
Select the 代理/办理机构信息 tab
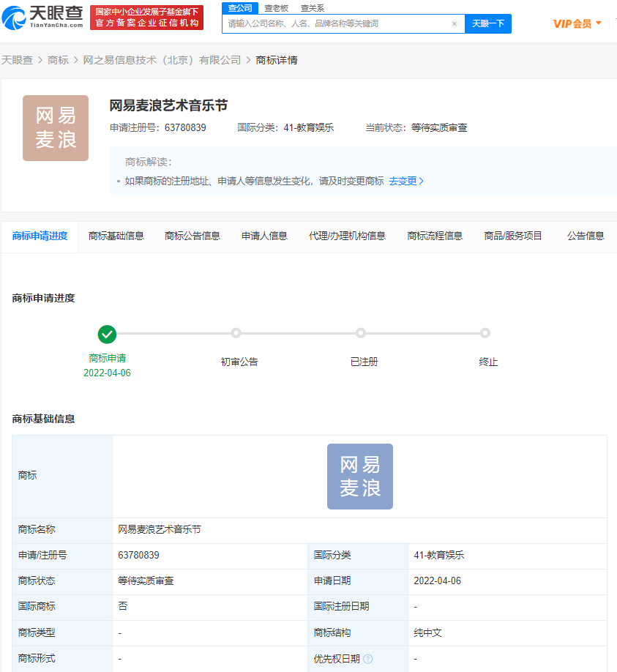tap(347, 236)
